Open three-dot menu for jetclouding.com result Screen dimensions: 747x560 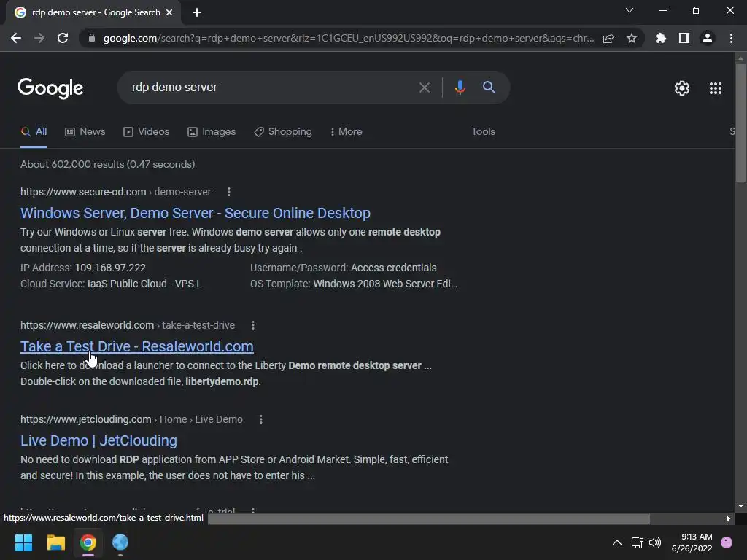(261, 419)
